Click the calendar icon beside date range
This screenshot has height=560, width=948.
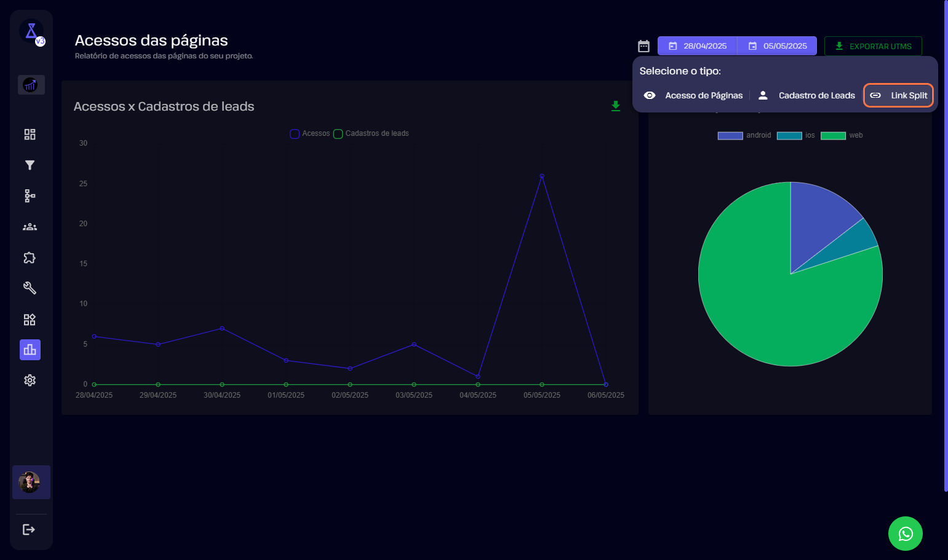click(x=643, y=46)
